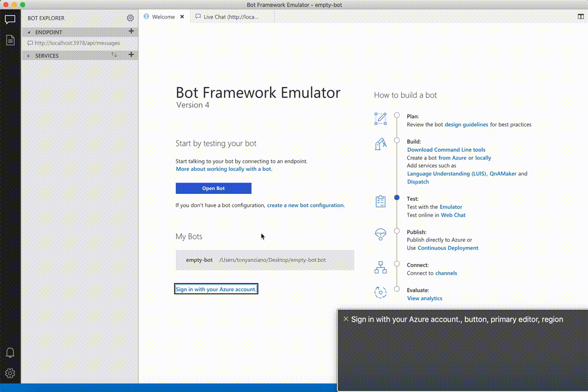Dismiss the notification with the X
This screenshot has width=588, height=392.
[346, 319]
